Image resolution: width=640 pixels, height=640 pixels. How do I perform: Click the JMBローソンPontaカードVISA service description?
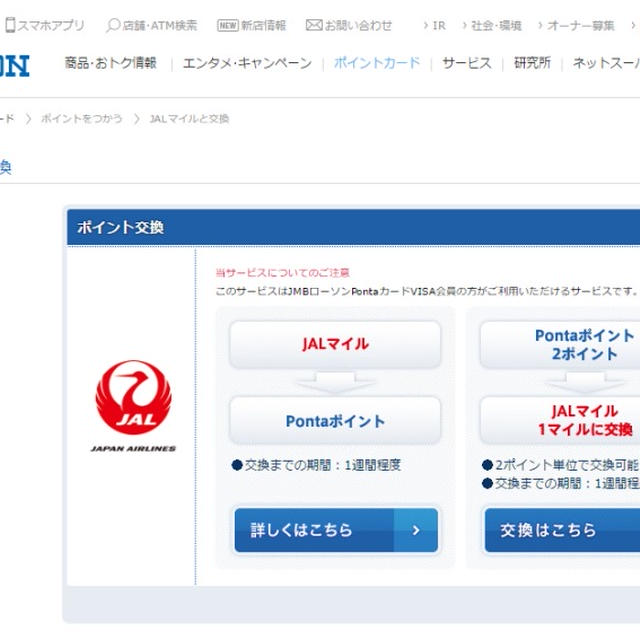click(426, 291)
